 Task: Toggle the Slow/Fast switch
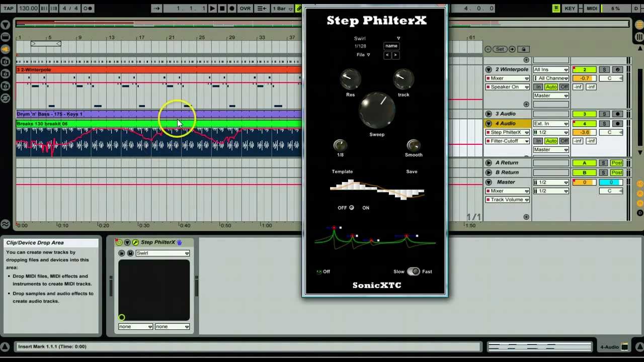413,271
